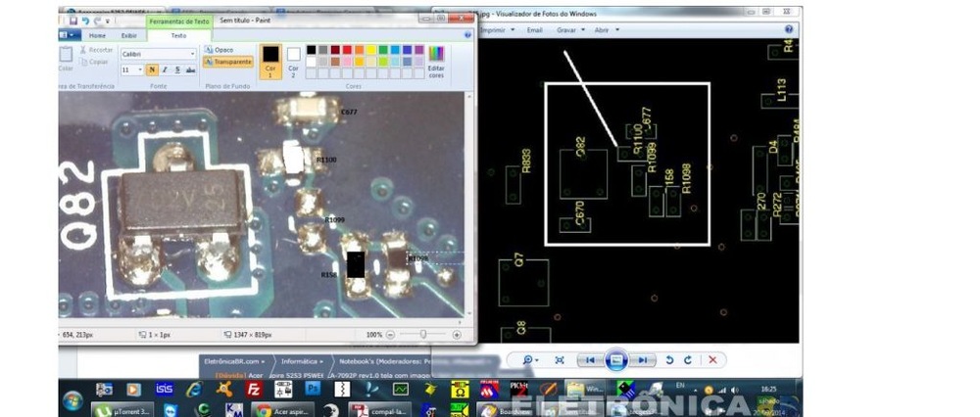Toggle bold formatting in Paint text tools
This screenshot has height=417, width=980.
click(152, 70)
